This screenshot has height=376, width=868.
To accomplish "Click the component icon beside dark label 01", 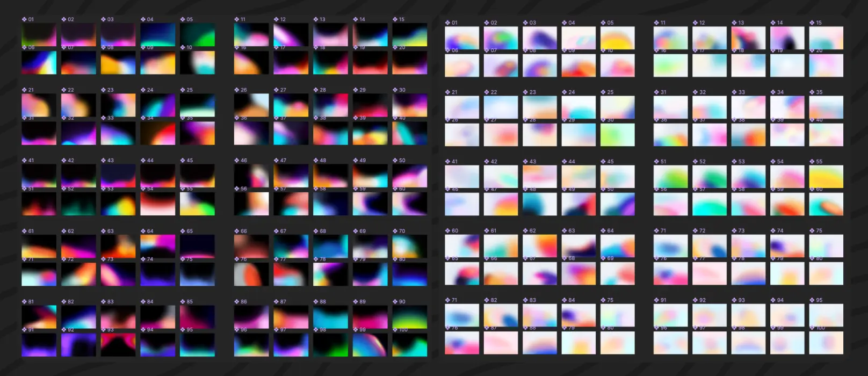I will click(x=24, y=19).
